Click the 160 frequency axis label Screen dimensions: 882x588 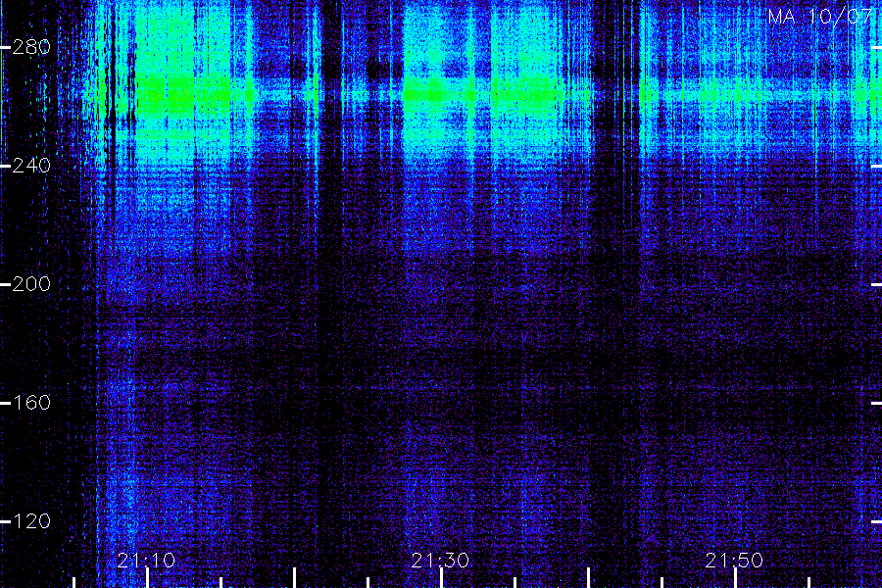[x=31, y=403]
